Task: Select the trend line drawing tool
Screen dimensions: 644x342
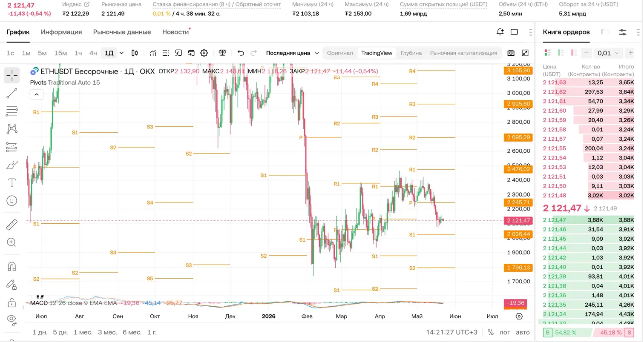Action: click(12, 94)
